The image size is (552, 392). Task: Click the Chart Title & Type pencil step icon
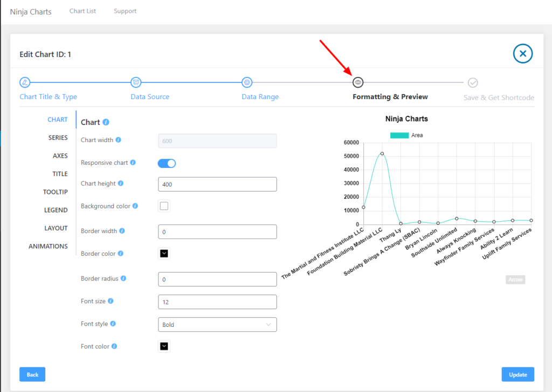25,82
